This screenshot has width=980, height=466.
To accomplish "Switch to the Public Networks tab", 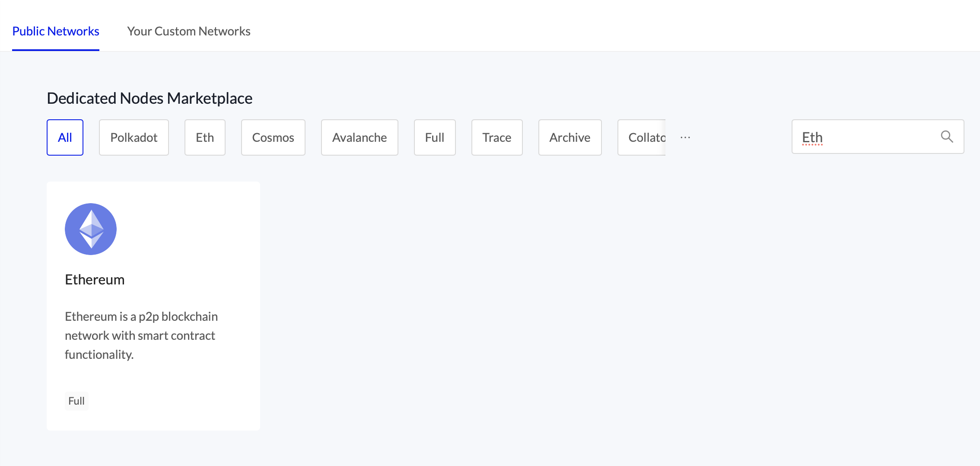I will click(x=55, y=31).
